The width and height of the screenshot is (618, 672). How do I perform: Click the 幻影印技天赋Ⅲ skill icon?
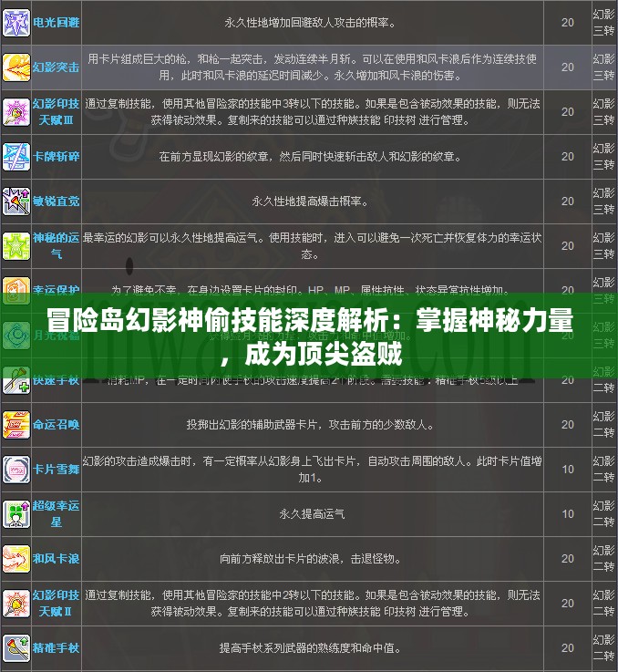click(16, 112)
